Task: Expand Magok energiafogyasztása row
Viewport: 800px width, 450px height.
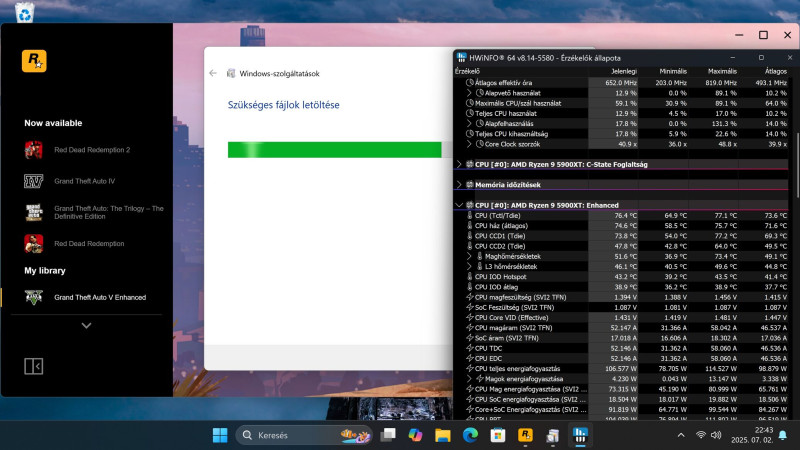Action: (x=469, y=379)
